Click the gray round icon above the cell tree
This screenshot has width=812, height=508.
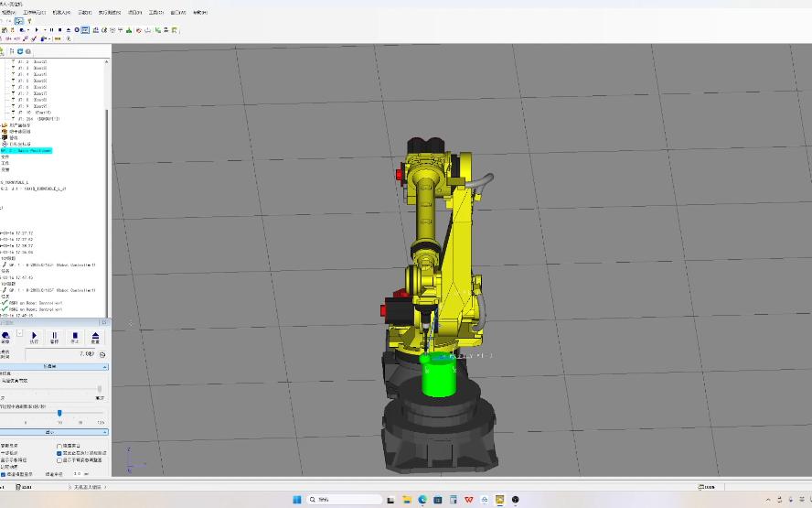(x=28, y=51)
